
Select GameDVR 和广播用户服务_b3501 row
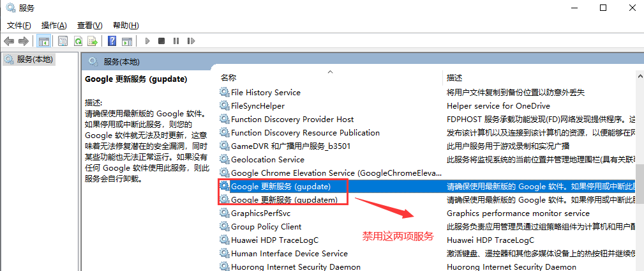click(427, 146)
